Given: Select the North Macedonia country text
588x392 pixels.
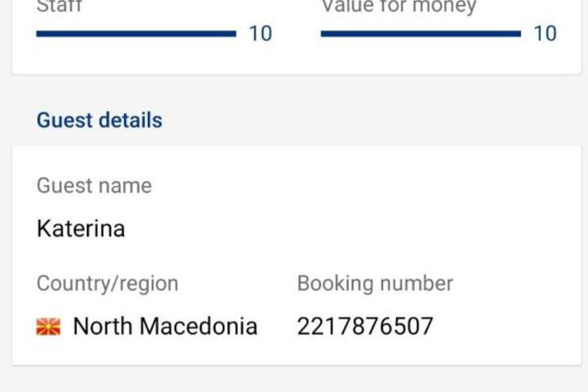Looking at the screenshot, I should click(165, 326).
